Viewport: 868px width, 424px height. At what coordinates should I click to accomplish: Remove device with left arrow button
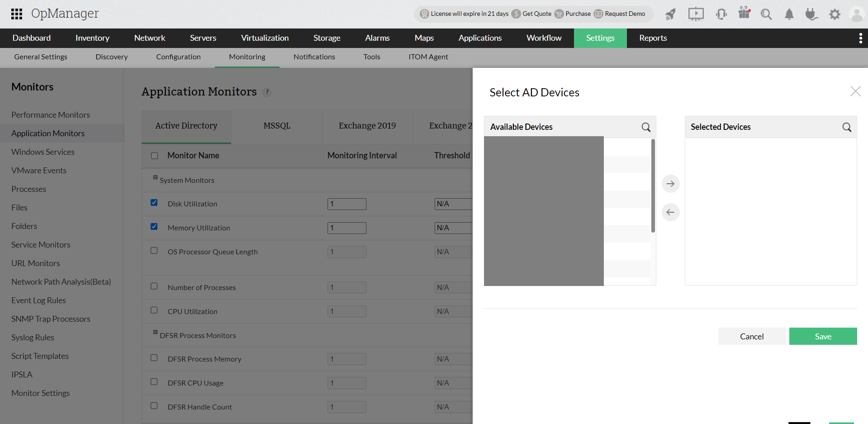pos(671,212)
